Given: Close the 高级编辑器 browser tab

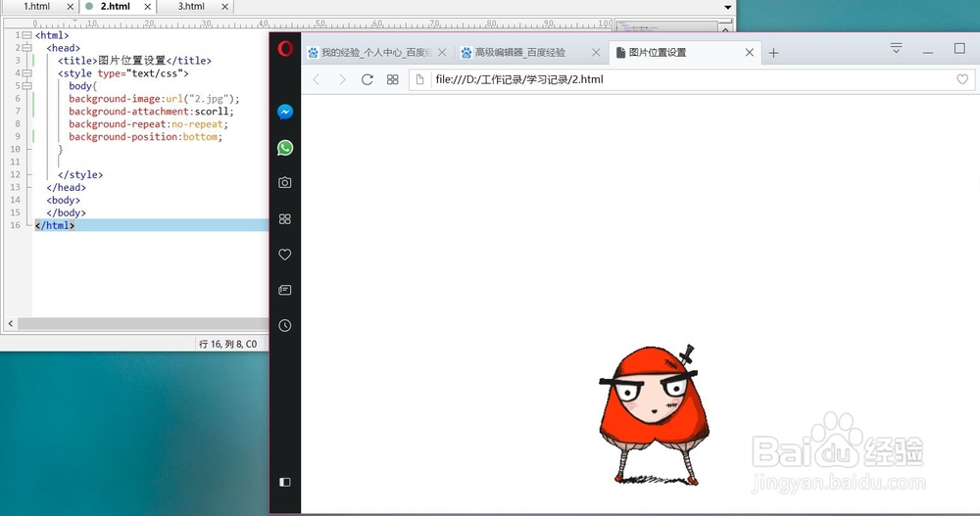Looking at the screenshot, I should point(596,53).
